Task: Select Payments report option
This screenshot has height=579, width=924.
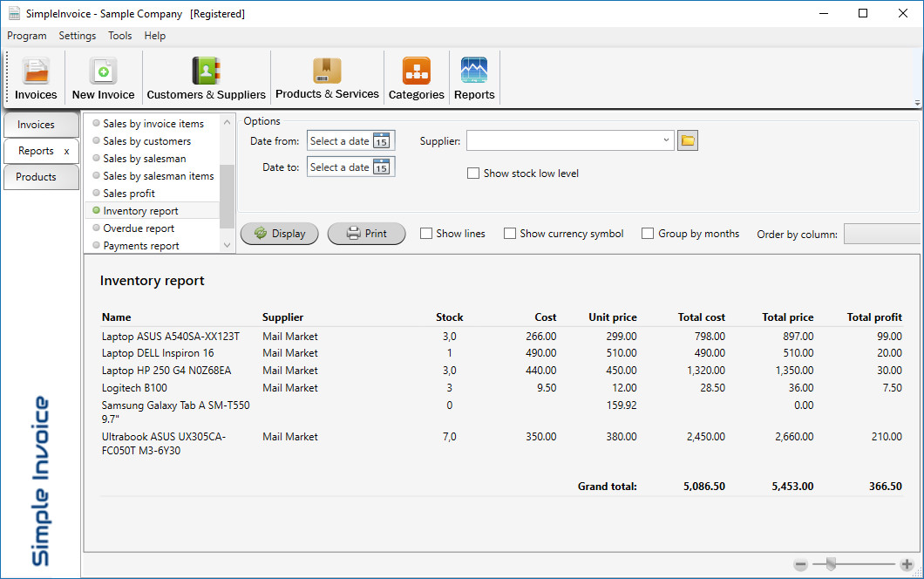Action: click(x=141, y=245)
